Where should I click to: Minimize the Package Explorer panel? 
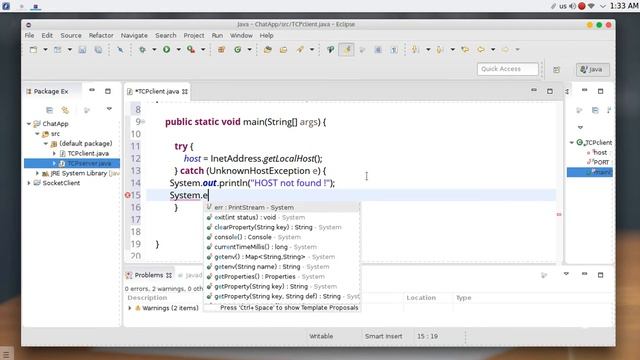tap(92, 90)
